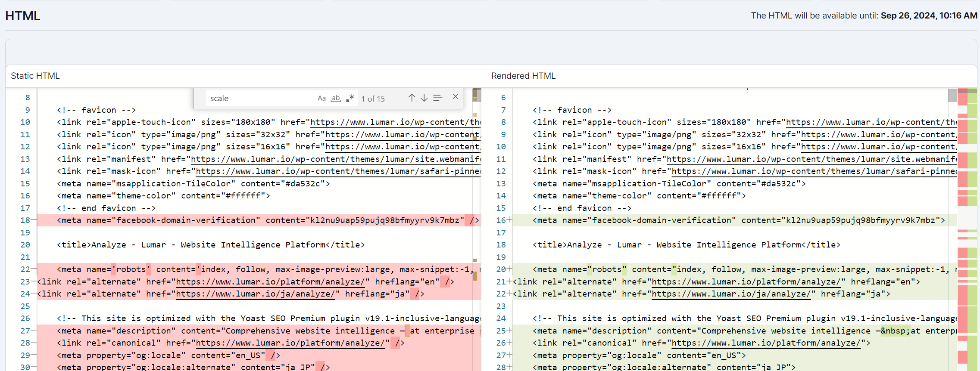Toggle Find in Selection icon
Image resolution: width=980 pixels, height=371 pixels.
coord(437,98)
